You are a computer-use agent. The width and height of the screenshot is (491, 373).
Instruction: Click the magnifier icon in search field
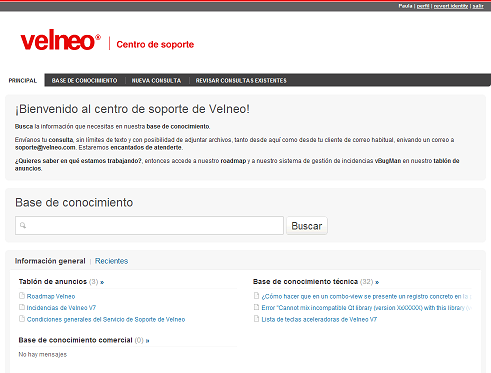pos(23,225)
